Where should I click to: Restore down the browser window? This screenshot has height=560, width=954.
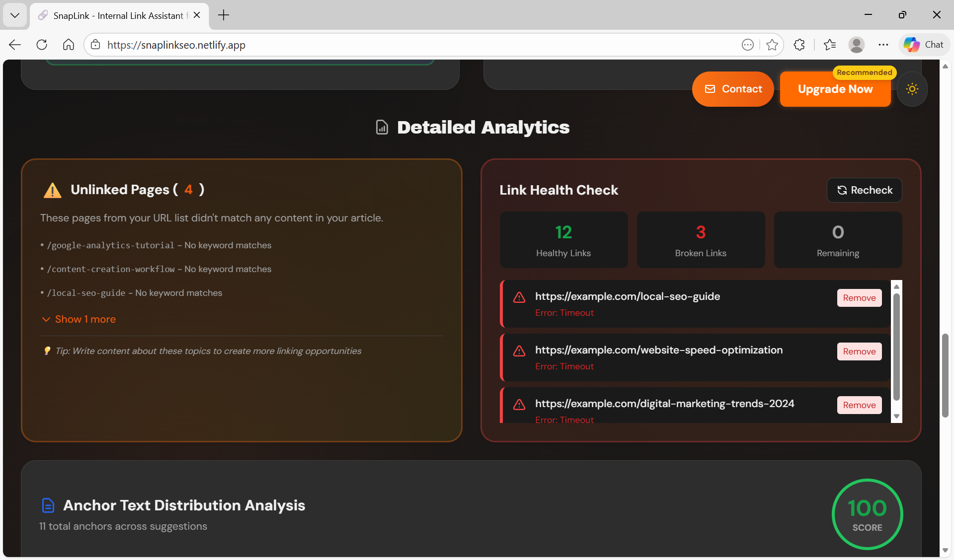[902, 15]
